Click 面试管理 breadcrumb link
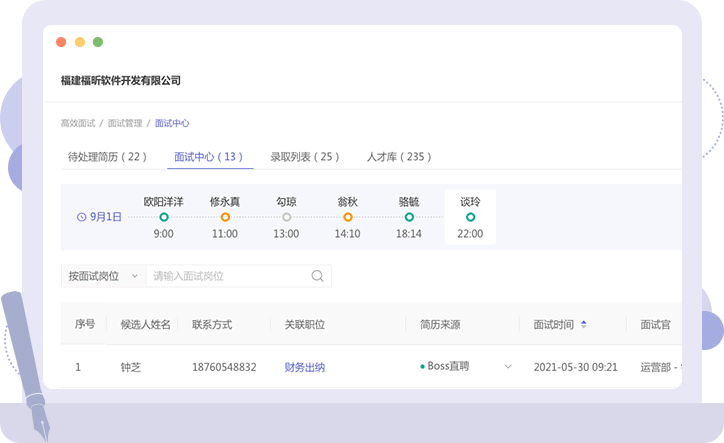The image size is (724, 443). pos(125,123)
